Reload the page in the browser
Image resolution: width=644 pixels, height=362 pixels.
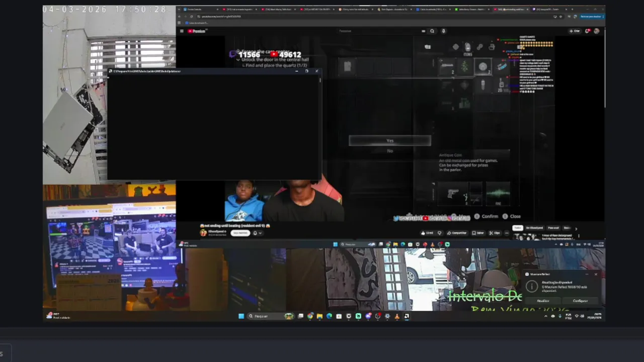tap(191, 17)
